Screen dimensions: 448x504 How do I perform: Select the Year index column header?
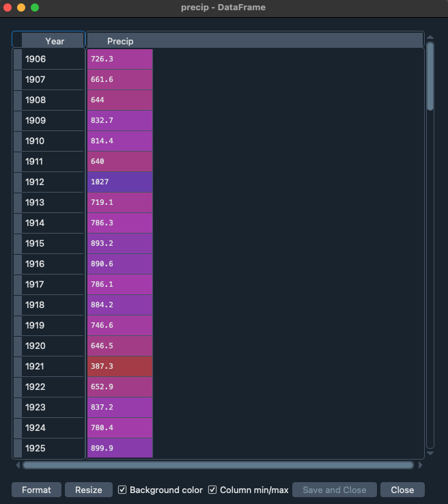click(54, 41)
